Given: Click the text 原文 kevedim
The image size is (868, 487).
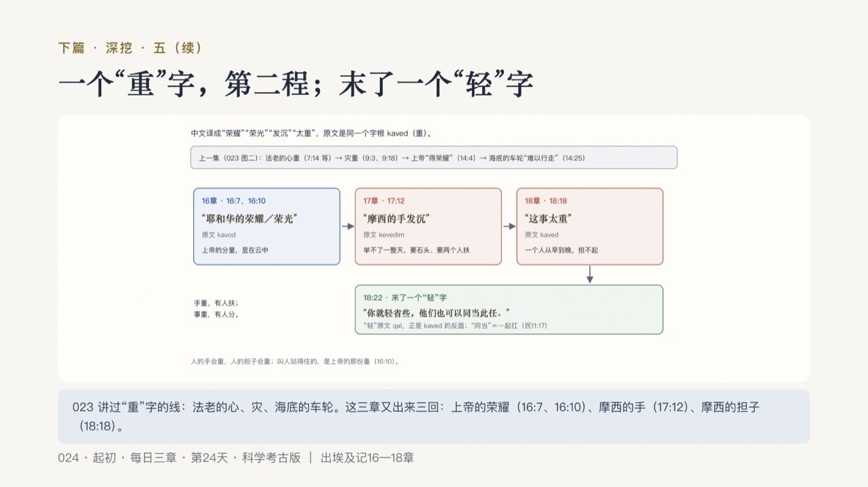Looking at the screenshot, I should pyautogui.click(x=383, y=235).
